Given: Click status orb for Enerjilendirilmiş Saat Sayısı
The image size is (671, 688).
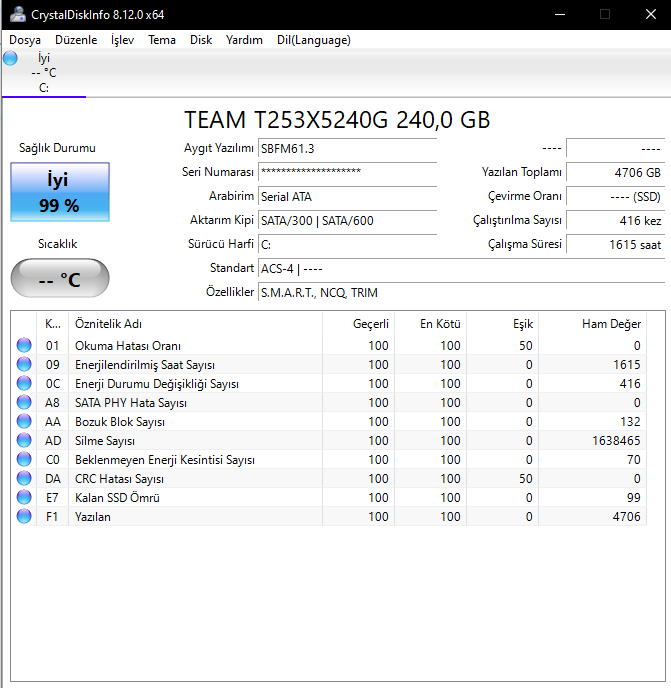Looking at the screenshot, I should pos(24,364).
